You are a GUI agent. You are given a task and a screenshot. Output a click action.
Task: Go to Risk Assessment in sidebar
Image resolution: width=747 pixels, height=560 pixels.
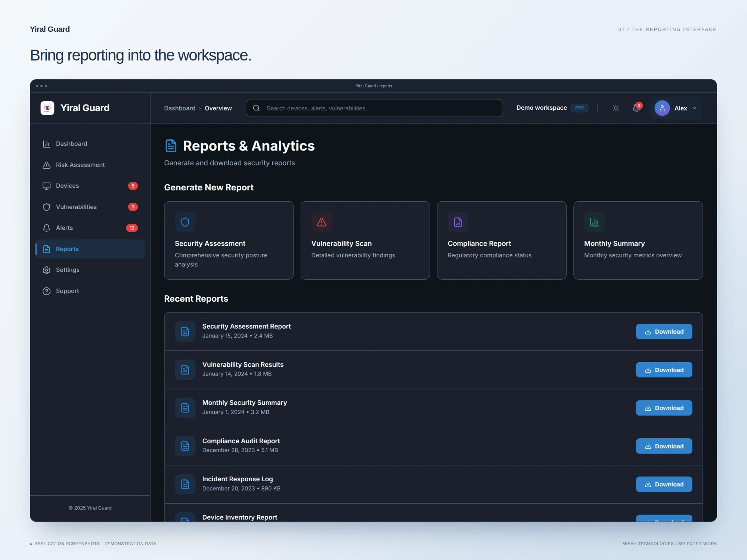tap(90, 165)
